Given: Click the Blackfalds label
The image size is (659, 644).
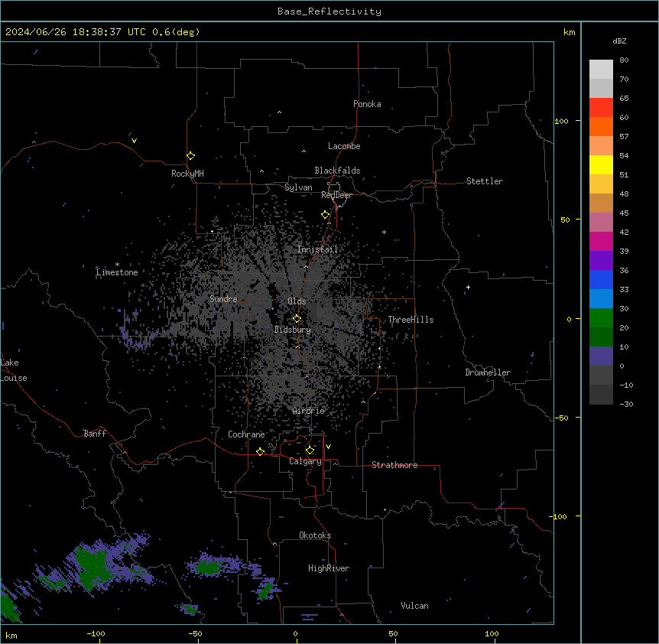Looking at the screenshot, I should pyautogui.click(x=337, y=171).
